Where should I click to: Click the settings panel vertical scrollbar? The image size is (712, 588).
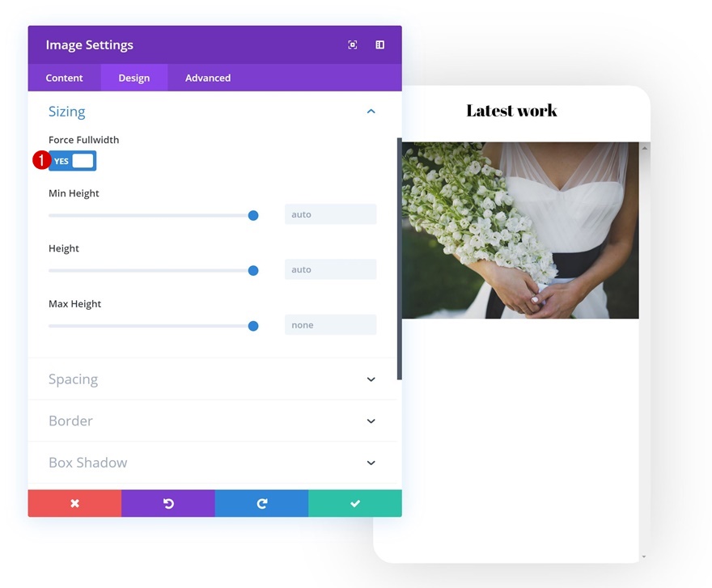pos(400,259)
